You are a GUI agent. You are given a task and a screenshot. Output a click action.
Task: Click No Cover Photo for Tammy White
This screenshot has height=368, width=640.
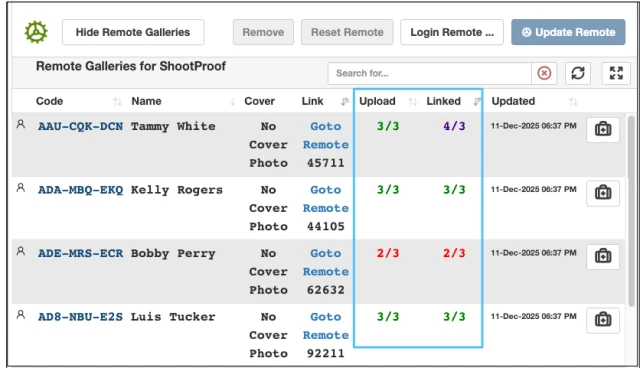(x=269, y=145)
